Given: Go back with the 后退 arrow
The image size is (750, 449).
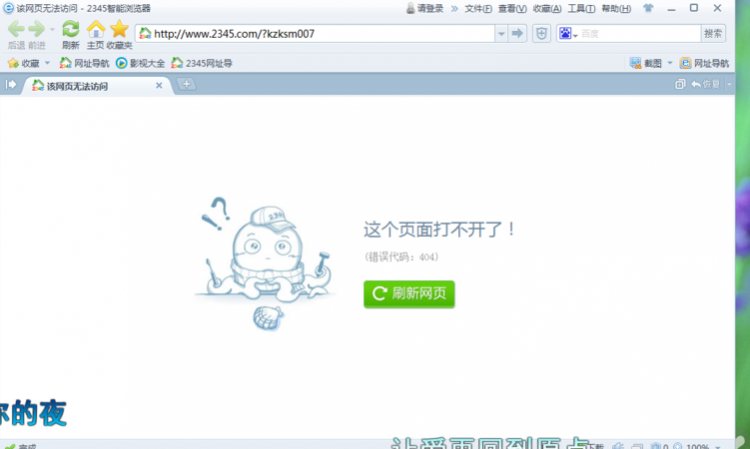Looking at the screenshot, I should pos(16,30).
